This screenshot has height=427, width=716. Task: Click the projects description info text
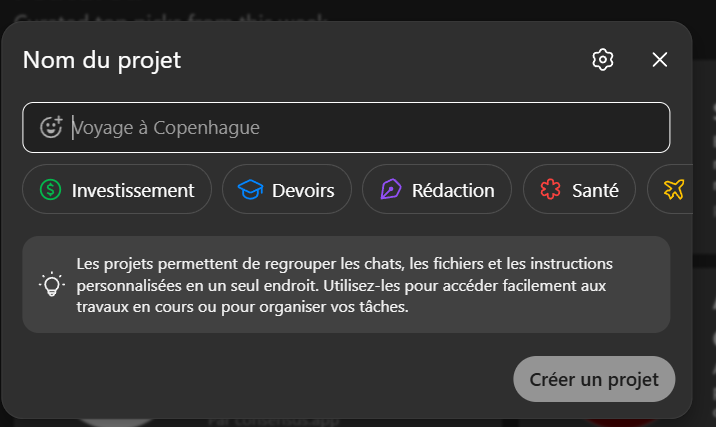tap(345, 285)
